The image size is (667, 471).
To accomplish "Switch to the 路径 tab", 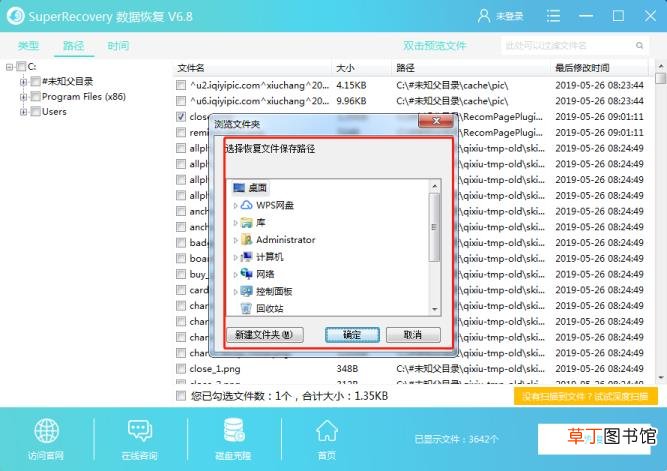I will point(74,46).
